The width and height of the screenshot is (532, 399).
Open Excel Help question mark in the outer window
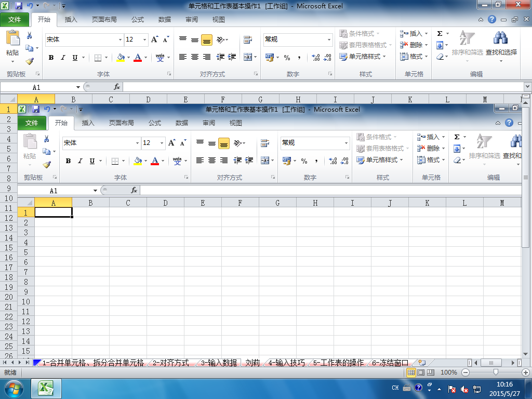(x=492, y=19)
